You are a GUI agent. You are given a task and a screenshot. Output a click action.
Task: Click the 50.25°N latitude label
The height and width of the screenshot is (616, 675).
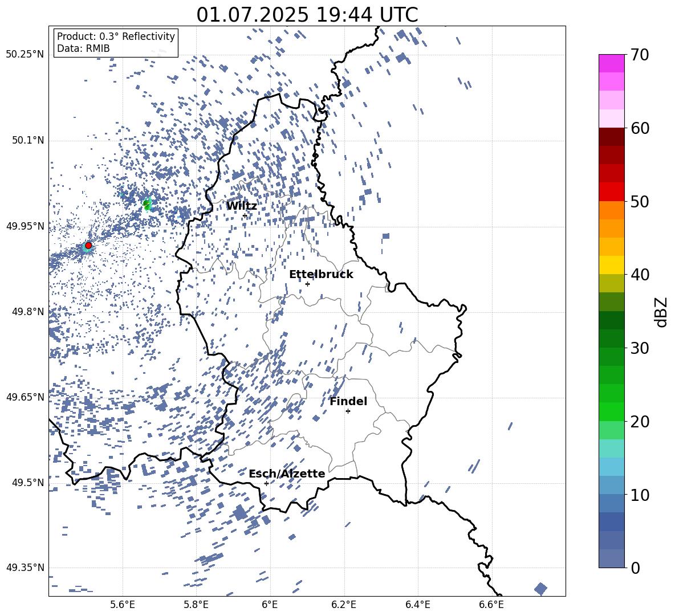[x=25, y=55]
